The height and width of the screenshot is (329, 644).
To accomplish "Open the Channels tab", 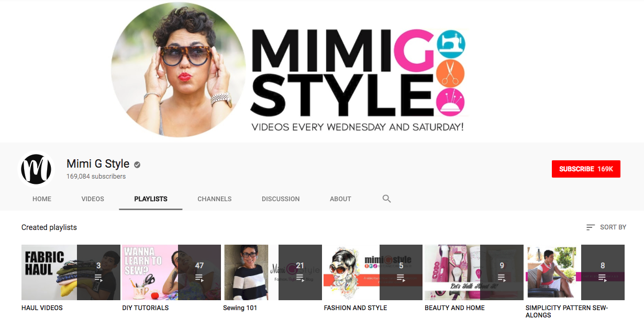I will coord(215,199).
